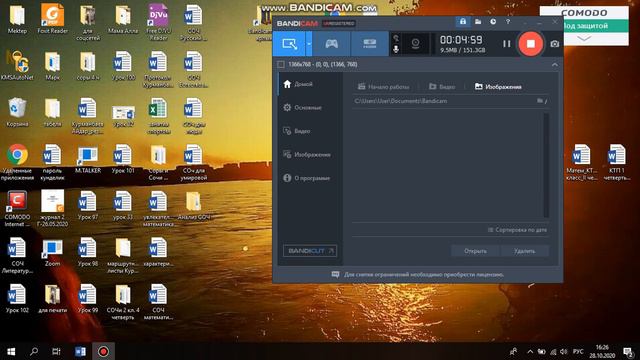640x360 pixels.
Task: Click the BANDICUT button
Action: (x=309, y=251)
